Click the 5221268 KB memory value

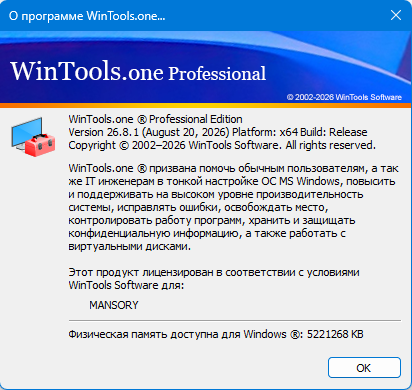point(335,334)
